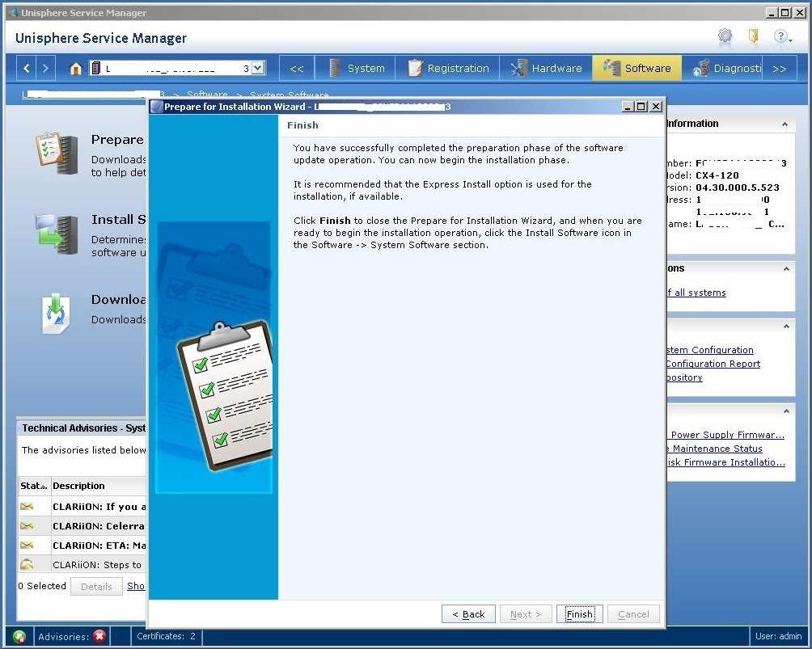Select advisory 'CLARiiON: Steps to' row

(82, 565)
